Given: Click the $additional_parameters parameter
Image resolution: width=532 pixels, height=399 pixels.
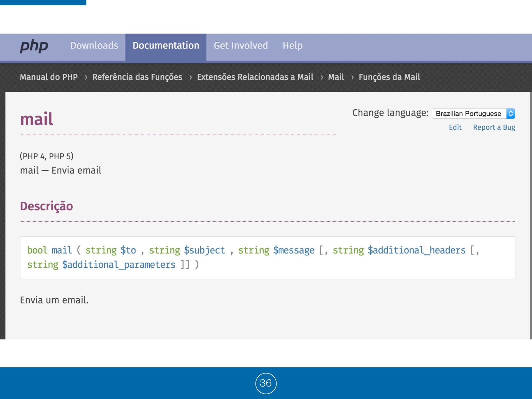Looking at the screenshot, I should click(x=119, y=265).
